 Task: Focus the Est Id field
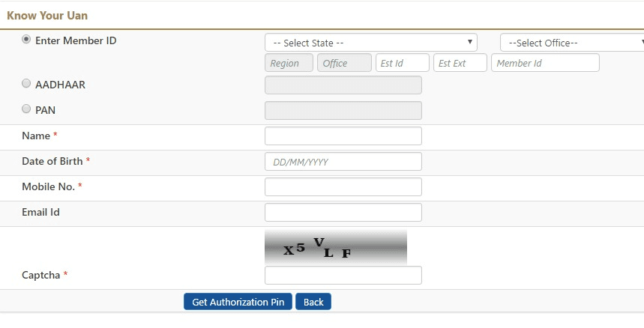pos(402,63)
